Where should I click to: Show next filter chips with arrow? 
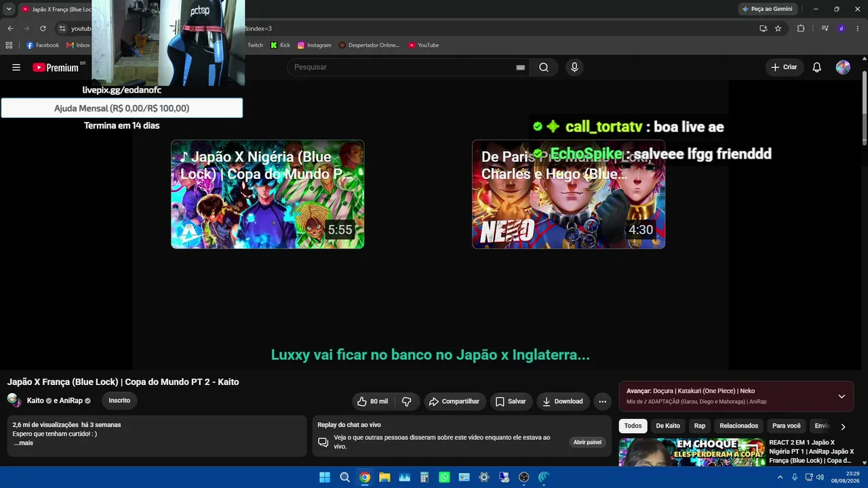[x=843, y=426]
